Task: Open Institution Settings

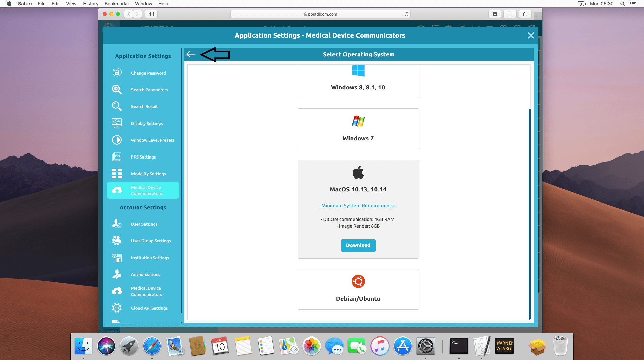Action: click(143, 258)
